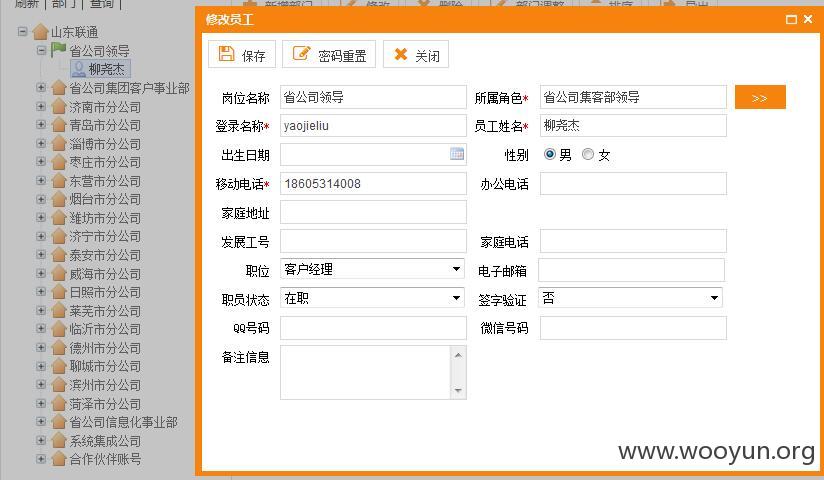Expand the 临沂市分公司 tree node
The image size is (824, 480).
41,329
